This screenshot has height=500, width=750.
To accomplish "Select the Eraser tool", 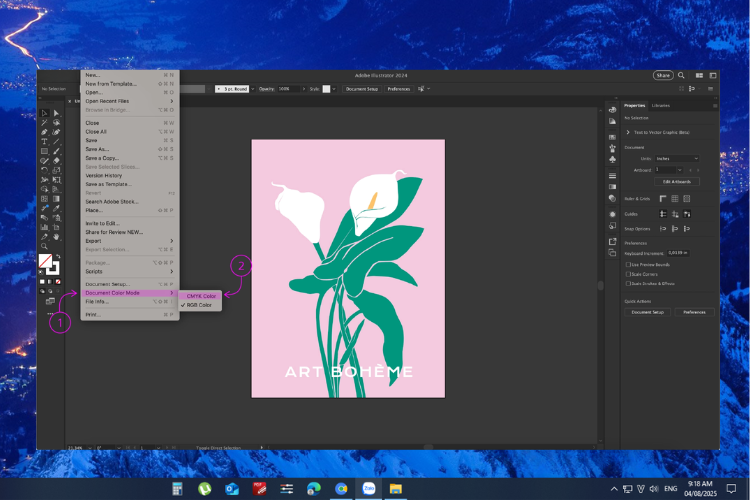I will point(56,161).
